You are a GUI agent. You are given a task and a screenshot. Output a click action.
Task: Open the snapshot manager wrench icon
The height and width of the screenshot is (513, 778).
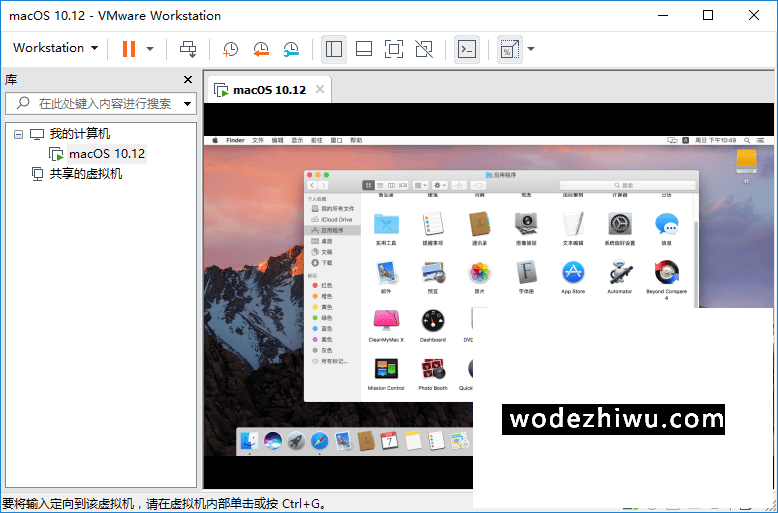pyautogui.click(x=291, y=49)
